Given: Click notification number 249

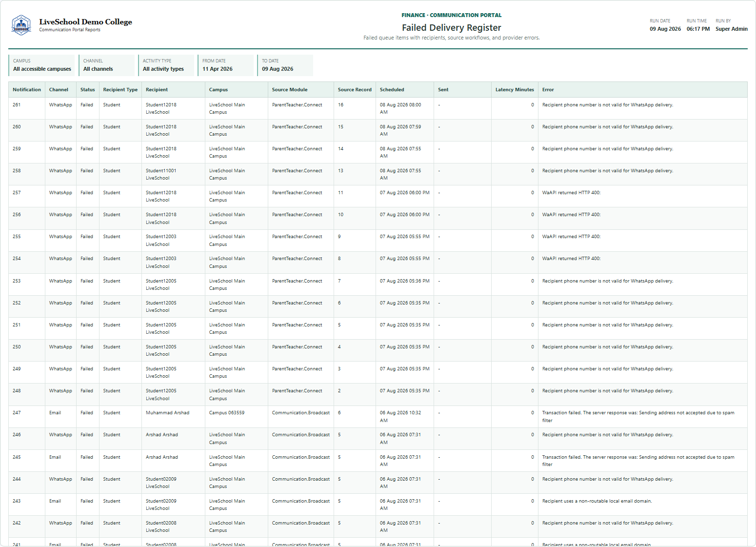Looking at the screenshot, I should click(17, 369).
